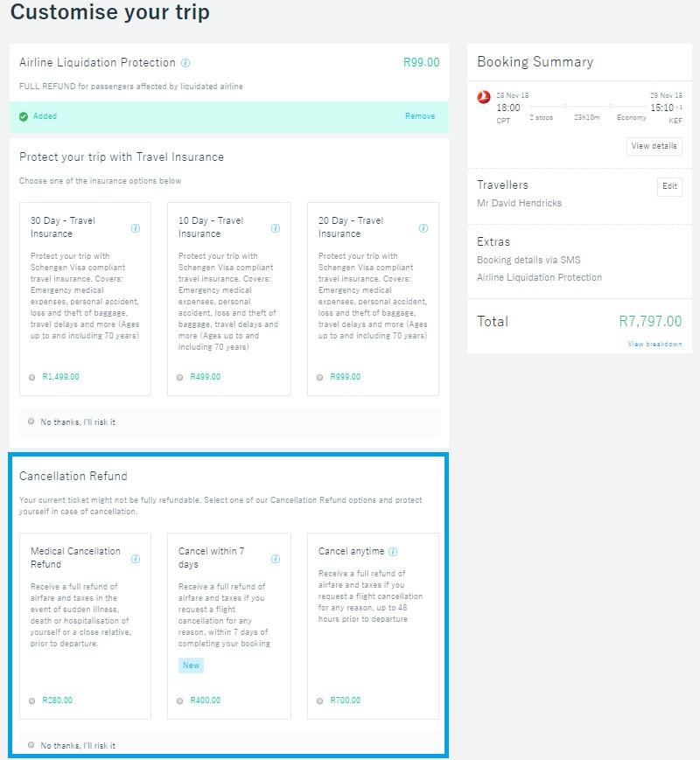Viewport: 700px width, 760px height.
Task: Click the Cancel within 7 days info icon
Action: [276, 558]
